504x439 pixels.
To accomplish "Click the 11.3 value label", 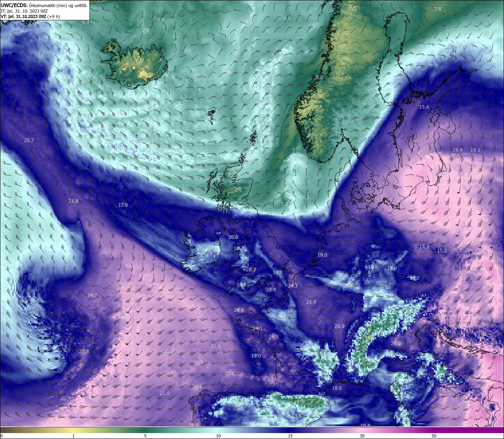I will pyautogui.click(x=415, y=278).
